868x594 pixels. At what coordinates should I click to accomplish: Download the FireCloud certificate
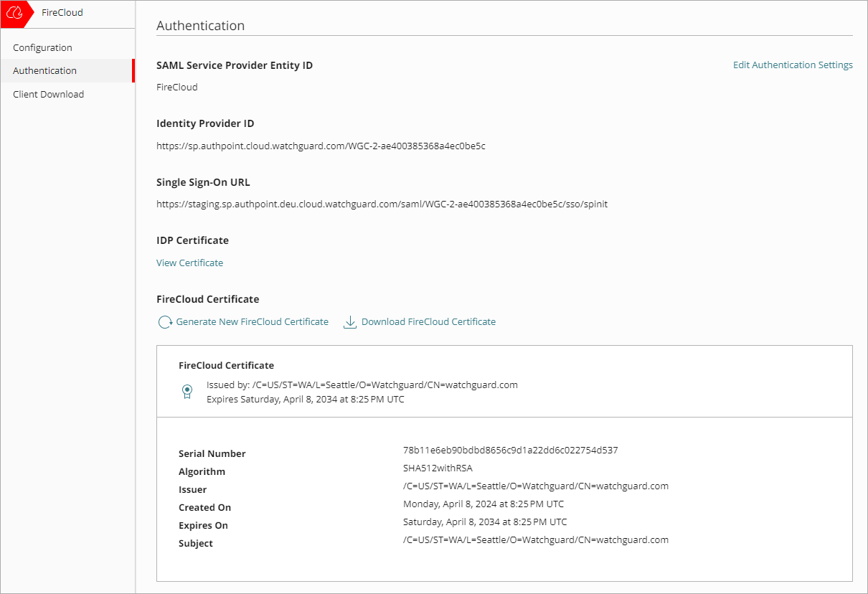pyautogui.click(x=428, y=321)
